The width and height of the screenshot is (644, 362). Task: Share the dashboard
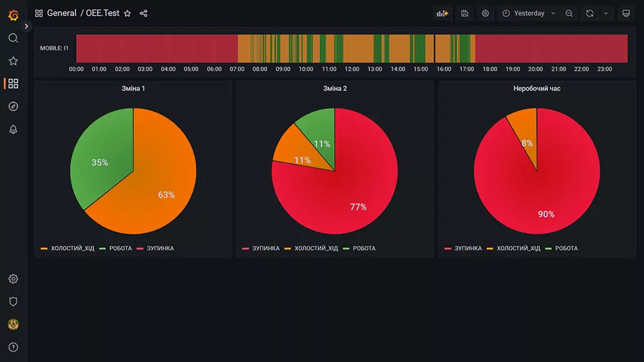(x=144, y=13)
